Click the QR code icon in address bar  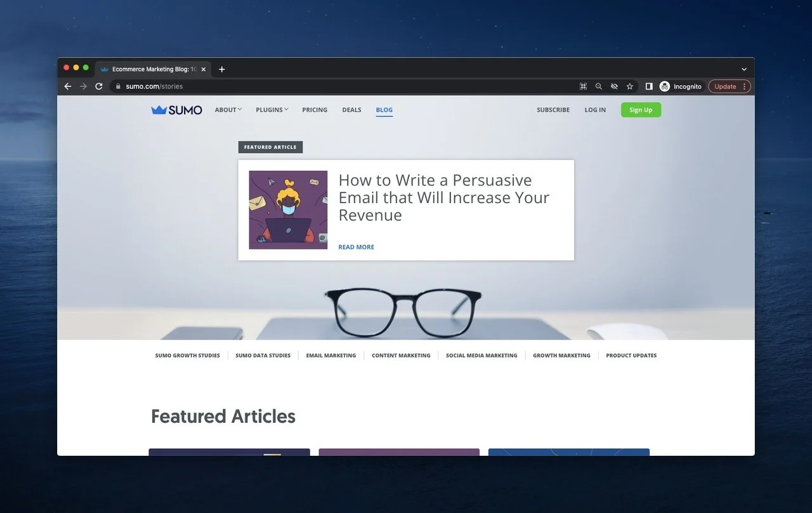click(584, 86)
